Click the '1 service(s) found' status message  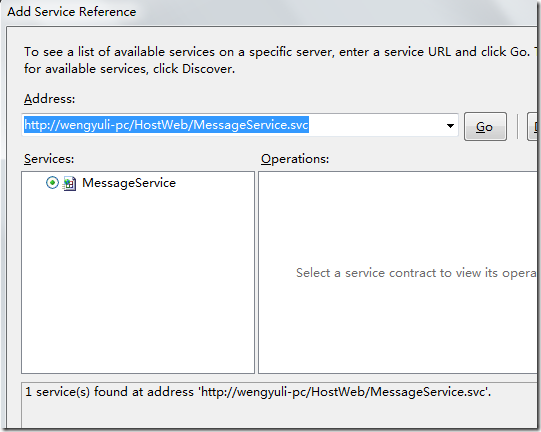[x=258, y=392]
